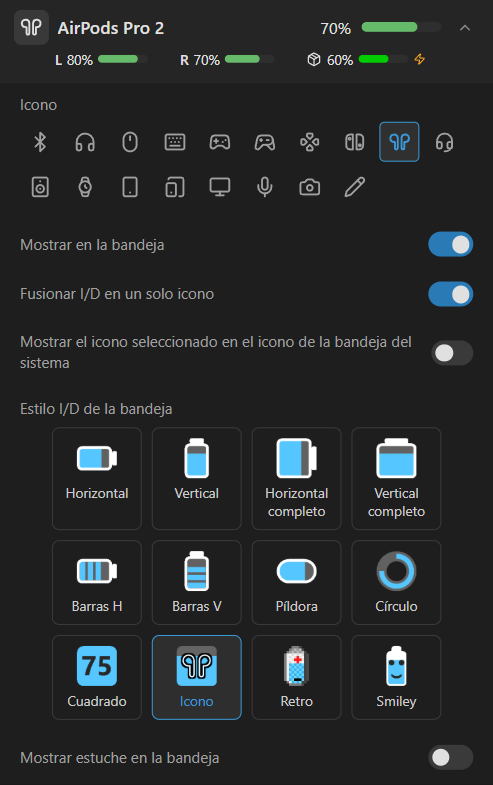This screenshot has width=493, height=785.
Task: Click the R 70% label
Action: [x=200, y=60]
